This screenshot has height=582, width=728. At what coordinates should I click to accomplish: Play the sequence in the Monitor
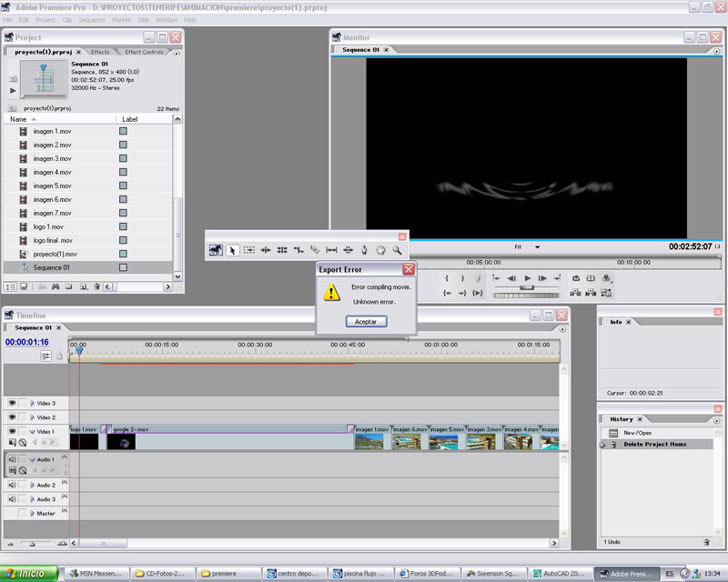(527, 278)
